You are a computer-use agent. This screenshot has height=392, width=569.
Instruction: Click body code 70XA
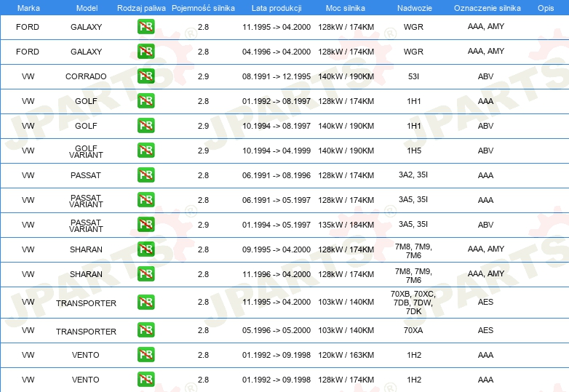[413, 330]
